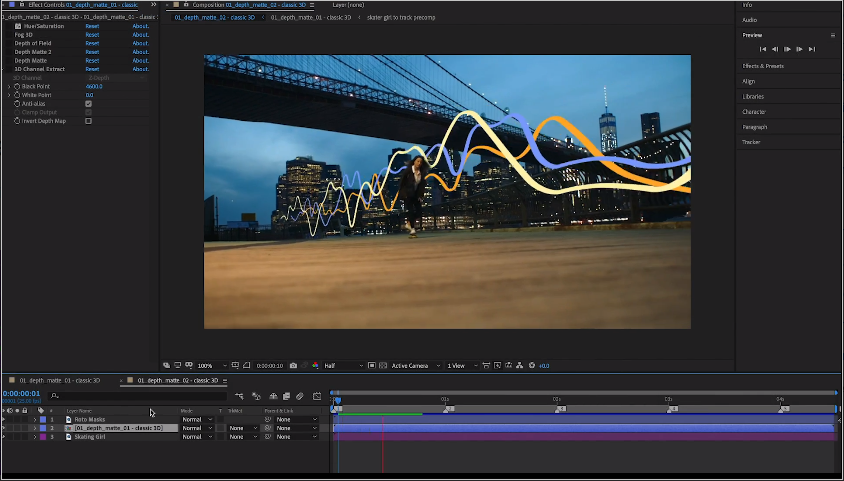
Task: Open the Comp Flowchart icon in viewer
Action: coord(519,365)
